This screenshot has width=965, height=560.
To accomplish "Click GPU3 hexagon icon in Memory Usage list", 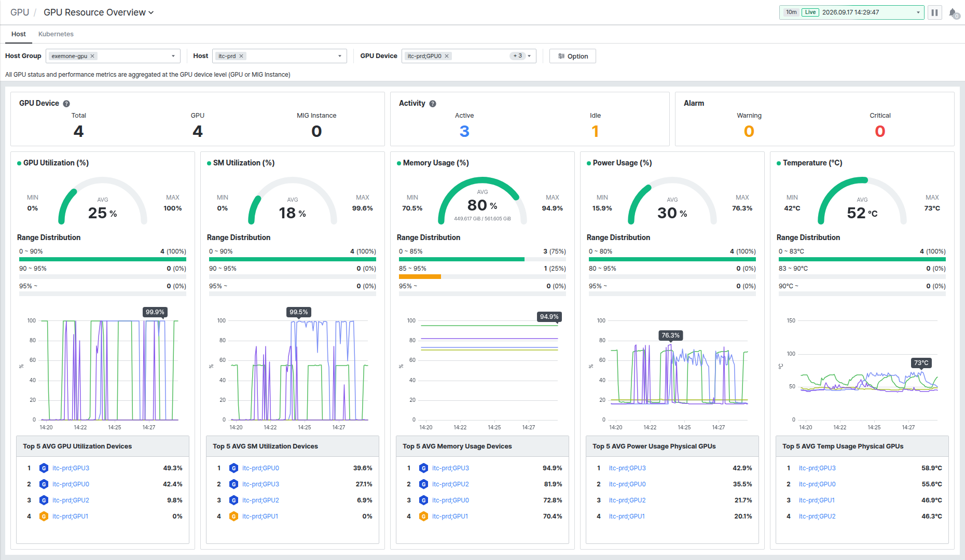I will tap(424, 468).
